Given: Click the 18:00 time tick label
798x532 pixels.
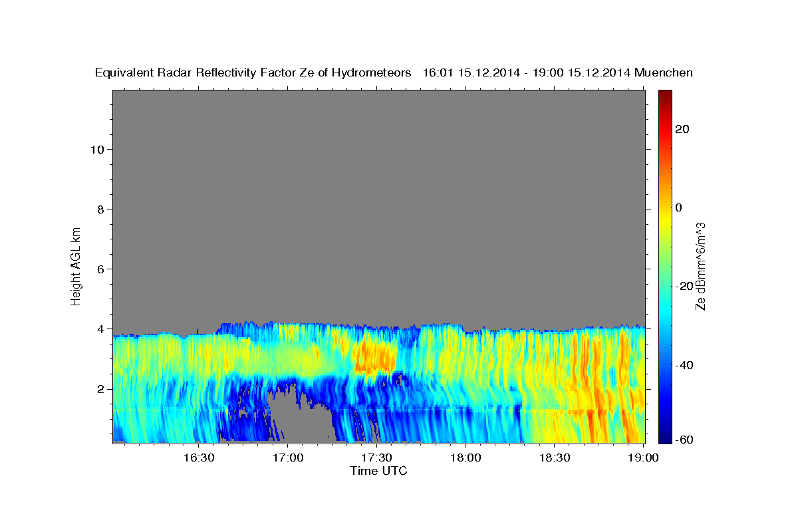Looking at the screenshot, I should (x=465, y=458).
